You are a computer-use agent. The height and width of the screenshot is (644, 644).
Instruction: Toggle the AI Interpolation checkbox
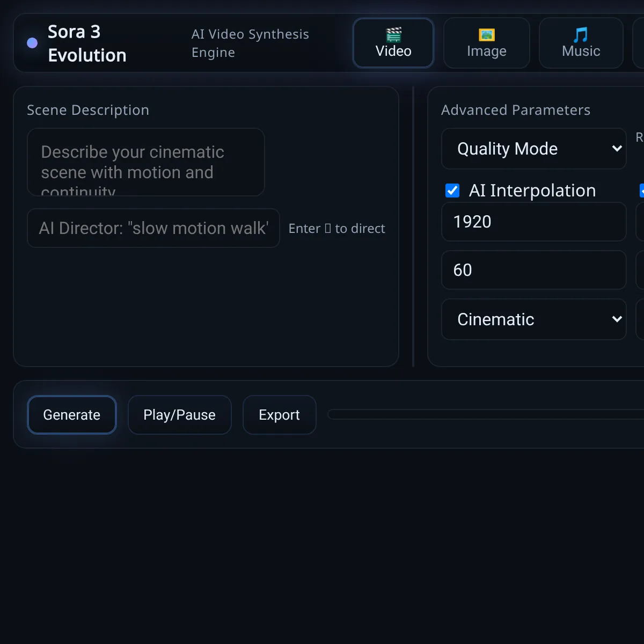tap(452, 191)
